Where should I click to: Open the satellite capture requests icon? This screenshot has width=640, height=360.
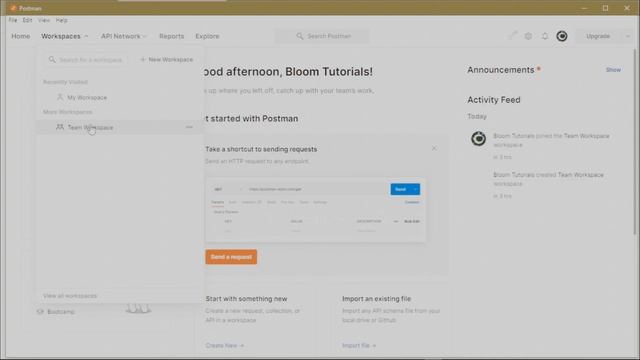click(x=512, y=36)
